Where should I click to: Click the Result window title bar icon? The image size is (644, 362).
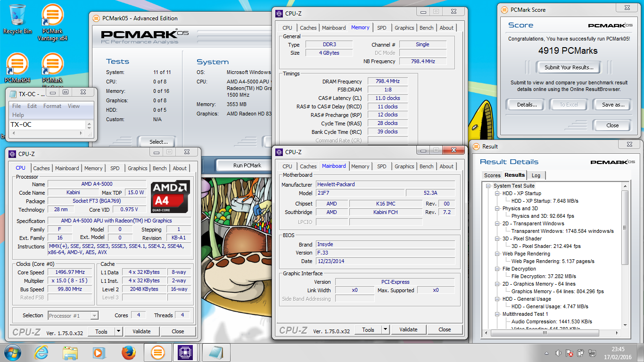point(477,147)
